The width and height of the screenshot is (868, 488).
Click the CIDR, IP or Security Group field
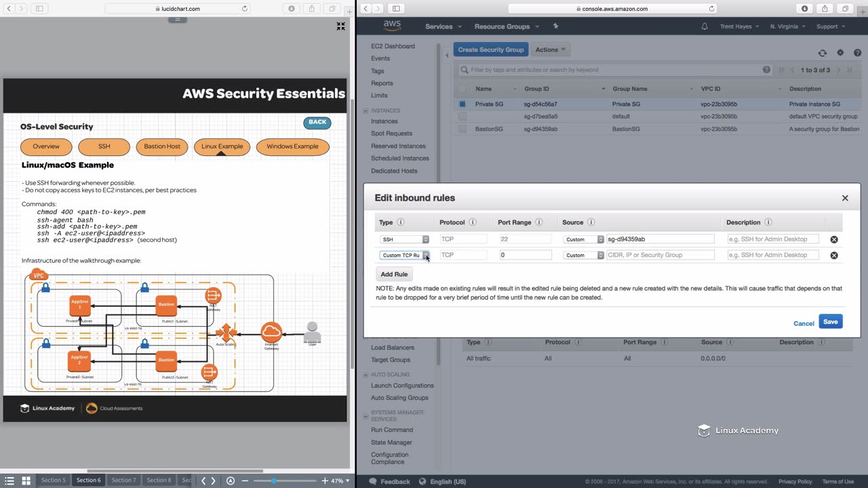click(660, 256)
